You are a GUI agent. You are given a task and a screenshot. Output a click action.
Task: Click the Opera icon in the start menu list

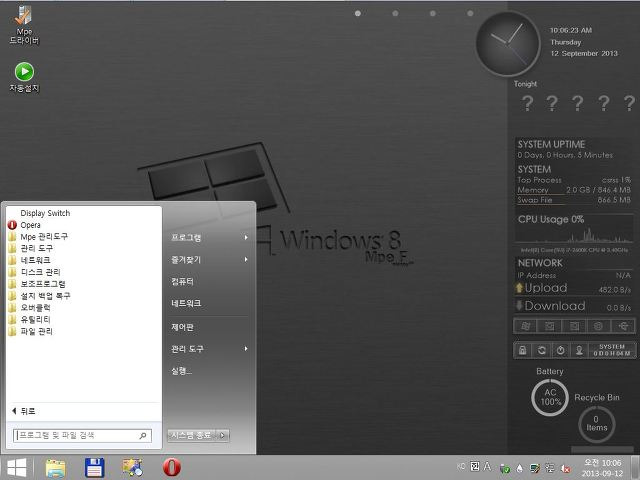point(12,225)
